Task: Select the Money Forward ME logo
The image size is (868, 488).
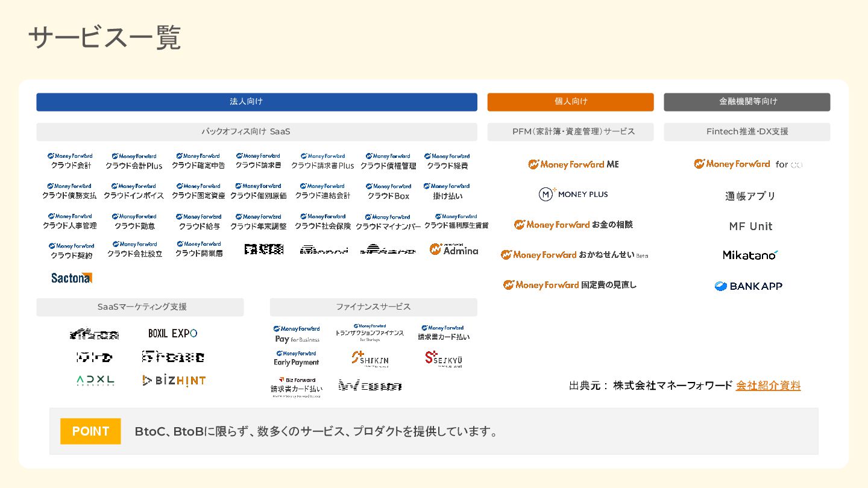Action: coord(573,164)
